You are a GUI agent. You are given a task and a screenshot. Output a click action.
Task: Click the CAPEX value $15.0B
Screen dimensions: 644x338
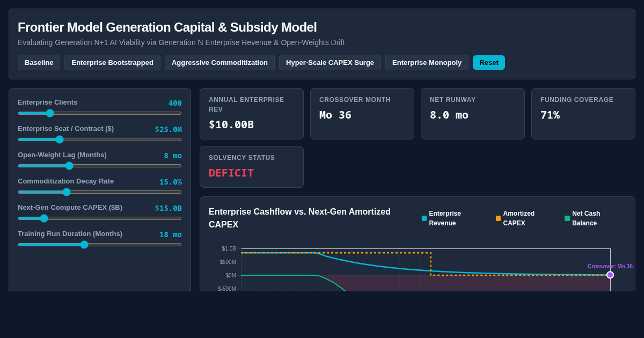(x=169, y=208)
